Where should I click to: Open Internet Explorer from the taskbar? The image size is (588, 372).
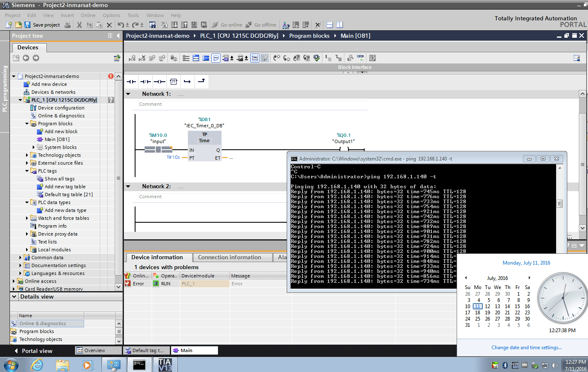(x=38, y=365)
